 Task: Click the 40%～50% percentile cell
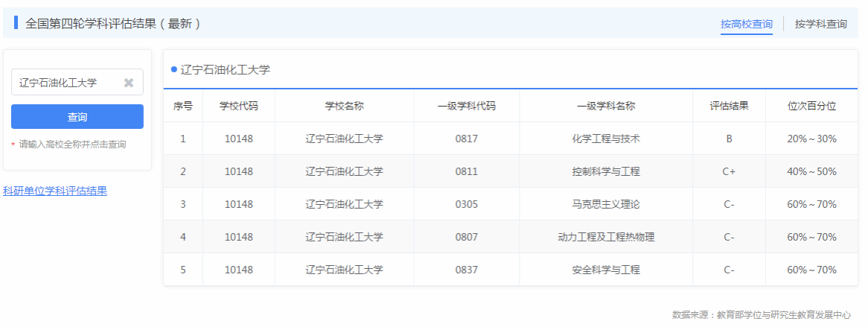click(x=811, y=171)
